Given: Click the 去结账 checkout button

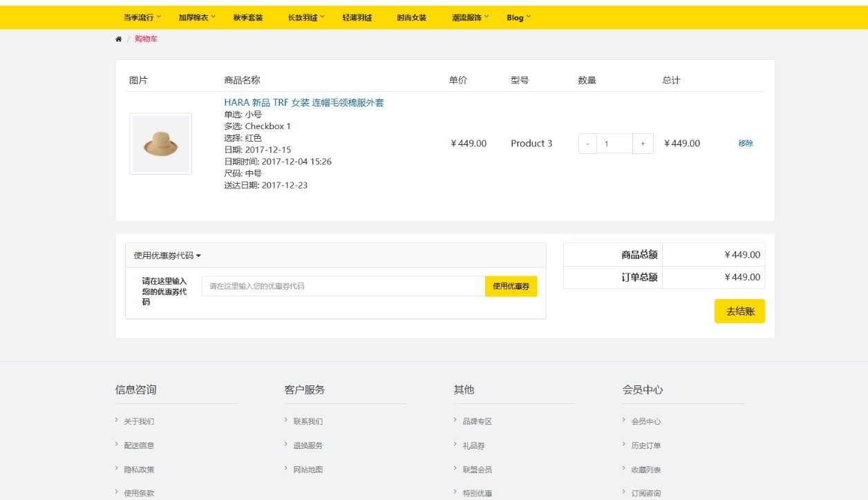Looking at the screenshot, I should (739, 311).
